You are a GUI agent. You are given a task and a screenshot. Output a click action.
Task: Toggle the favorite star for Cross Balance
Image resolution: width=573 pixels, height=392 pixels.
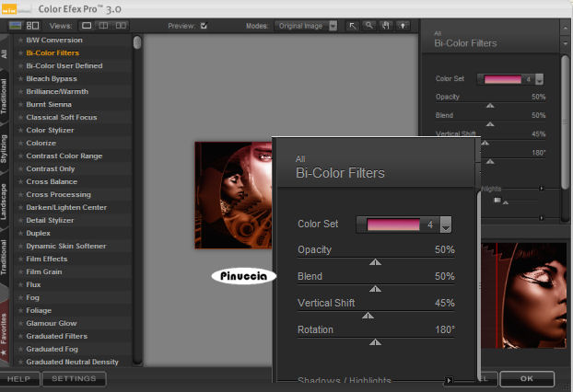21,182
